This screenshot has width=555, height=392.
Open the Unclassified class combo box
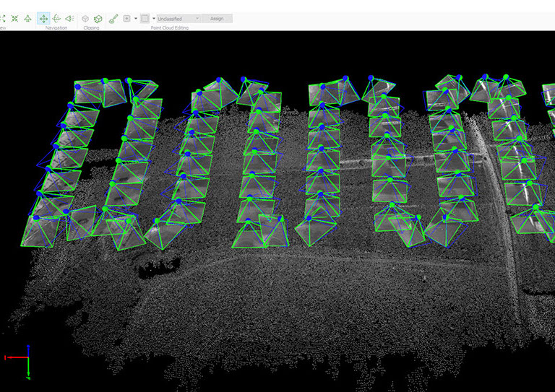[178, 18]
